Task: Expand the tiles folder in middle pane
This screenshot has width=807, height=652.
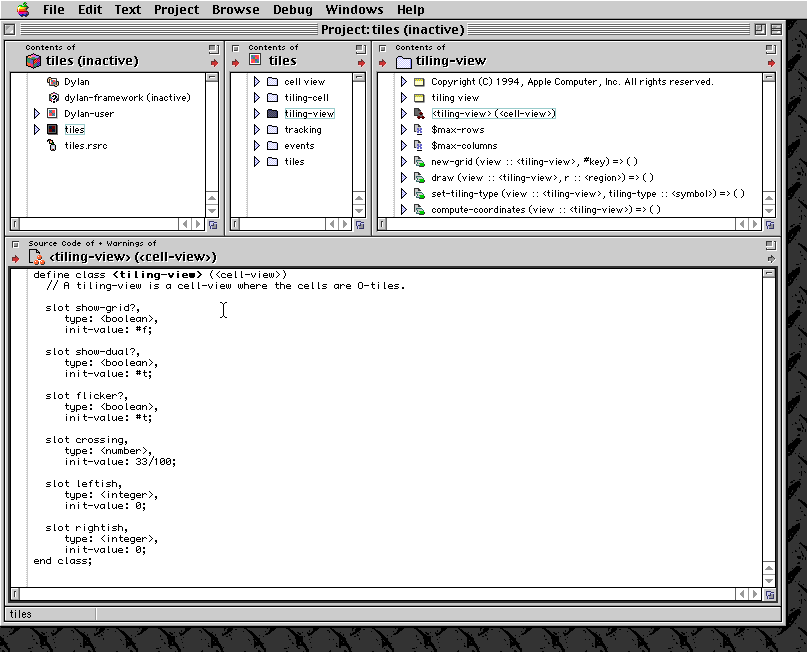Action: [x=257, y=161]
